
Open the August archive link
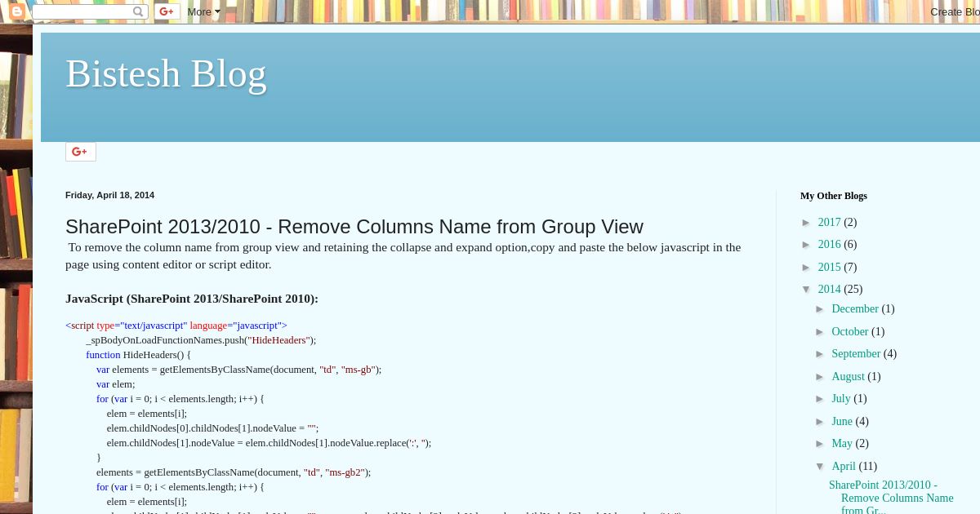[848, 376]
